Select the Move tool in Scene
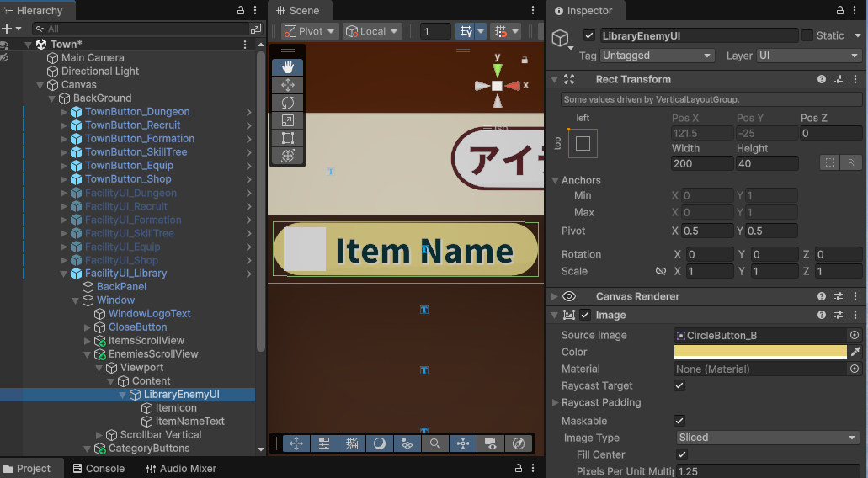Image resolution: width=868 pixels, height=478 pixels. coord(287,85)
